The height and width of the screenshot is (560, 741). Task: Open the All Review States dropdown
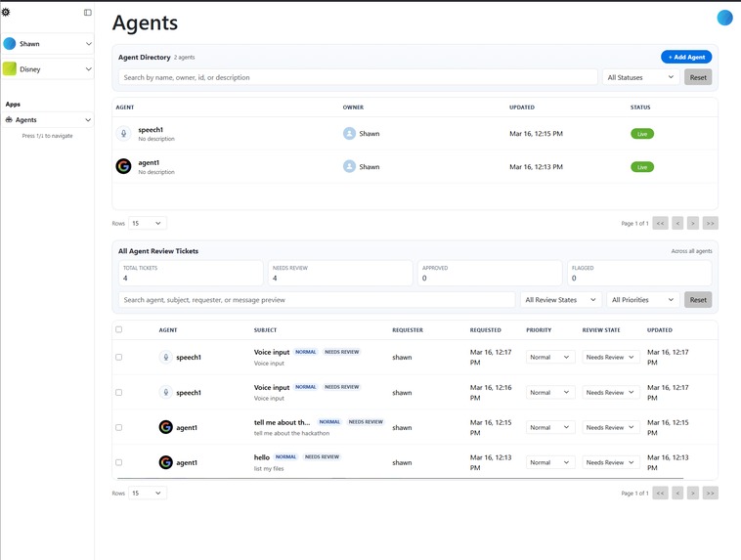click(561, 300)
